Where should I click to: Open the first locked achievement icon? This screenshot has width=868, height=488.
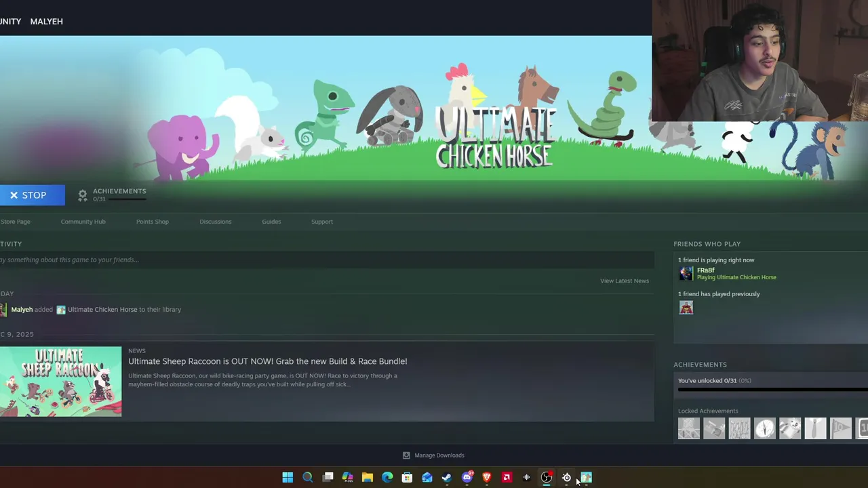689,428
